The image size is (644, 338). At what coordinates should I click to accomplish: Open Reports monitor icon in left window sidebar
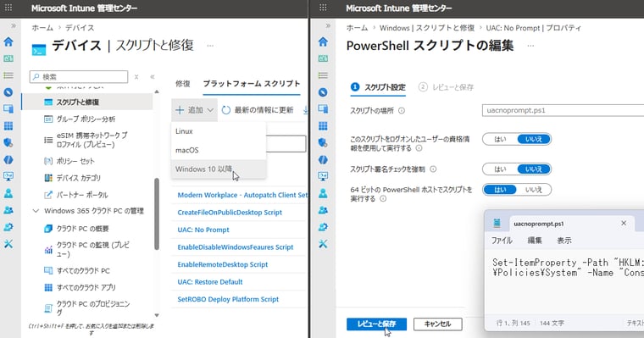(x=8, y=176)
